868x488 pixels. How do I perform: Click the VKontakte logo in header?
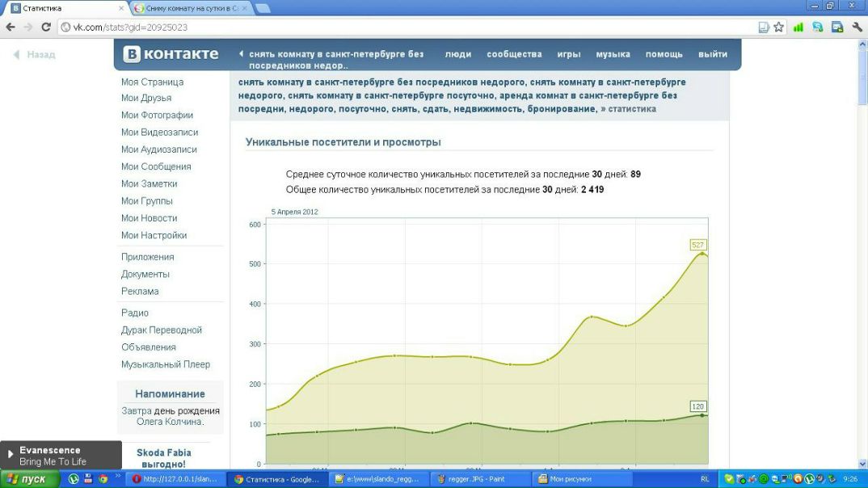pos(171,54)
